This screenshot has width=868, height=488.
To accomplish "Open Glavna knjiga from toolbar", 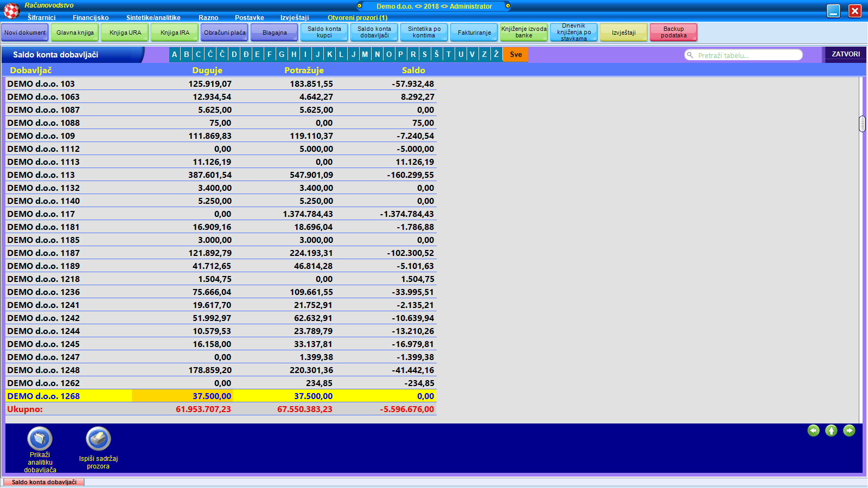I will point(75,33).
